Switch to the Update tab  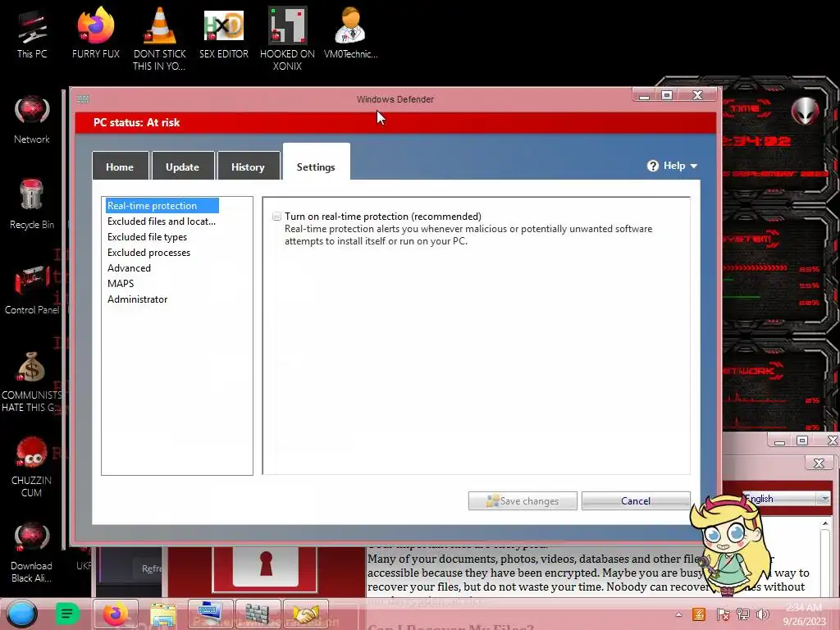[183, 167]
